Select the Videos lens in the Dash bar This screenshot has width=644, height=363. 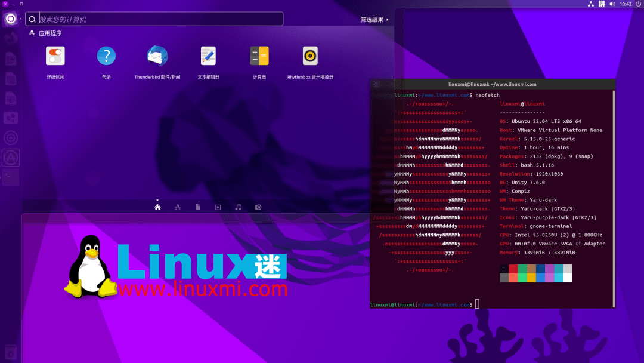218,207
